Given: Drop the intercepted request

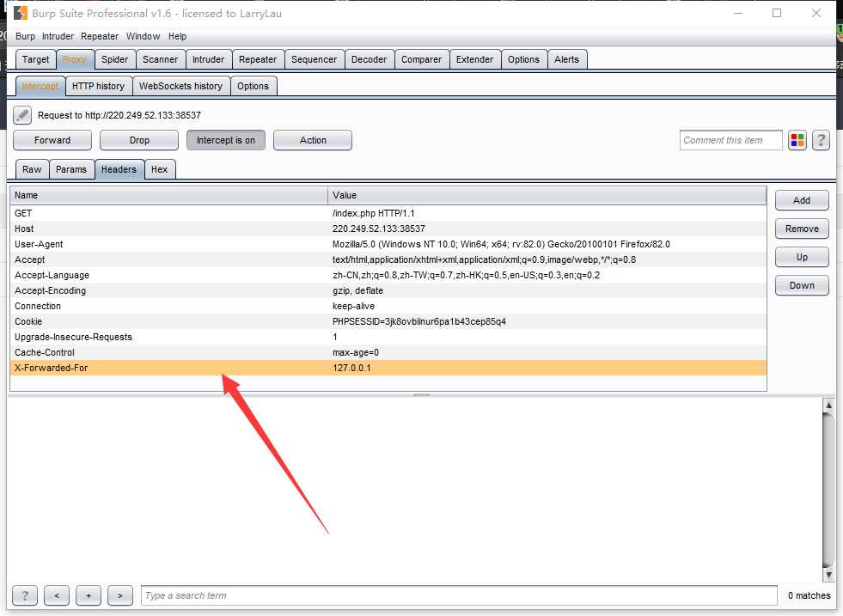Looking at the screenshot, I should pos(139,140).
